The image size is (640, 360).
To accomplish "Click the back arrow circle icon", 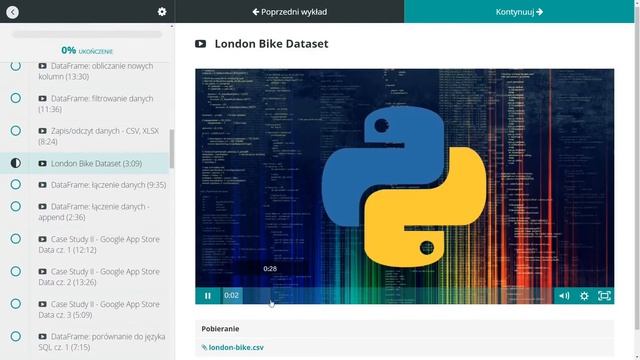I will [x=13, y=12].
